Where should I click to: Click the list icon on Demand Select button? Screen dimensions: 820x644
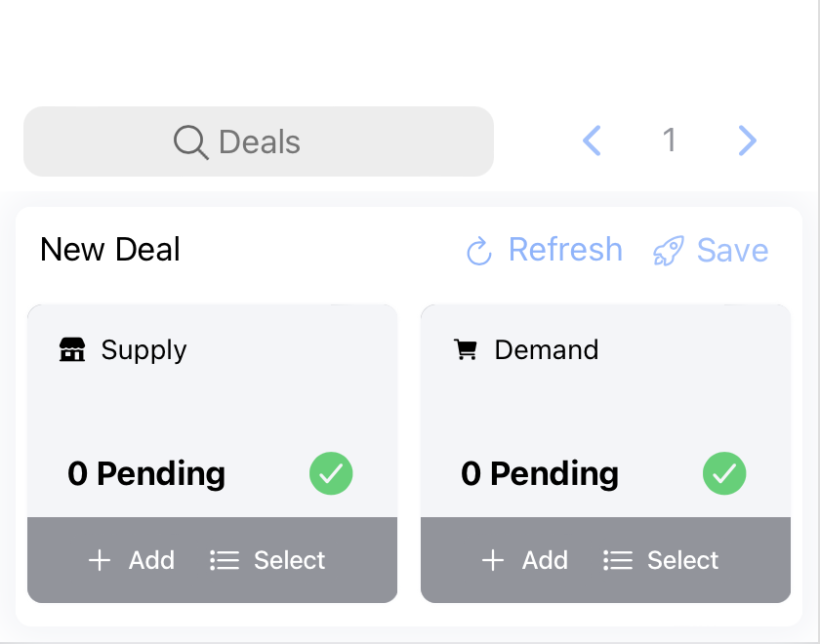click(x=617, y=560)
